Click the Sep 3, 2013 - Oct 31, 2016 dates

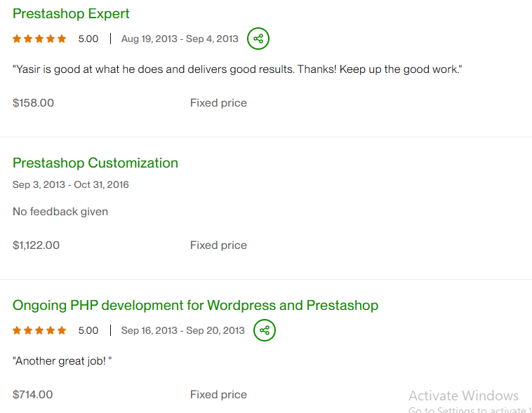[x=71, y=184]
